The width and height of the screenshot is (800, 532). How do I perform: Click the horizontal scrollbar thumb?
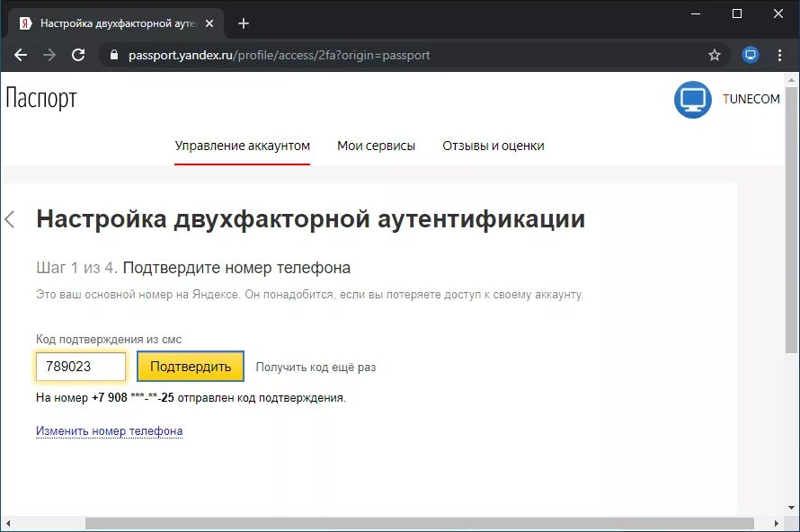420,523
